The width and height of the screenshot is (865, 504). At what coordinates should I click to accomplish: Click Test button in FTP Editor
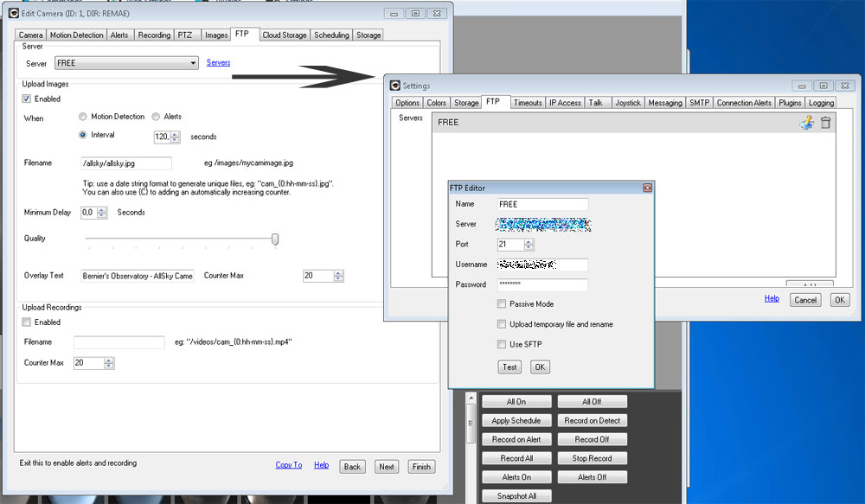[x=509, y=367]
